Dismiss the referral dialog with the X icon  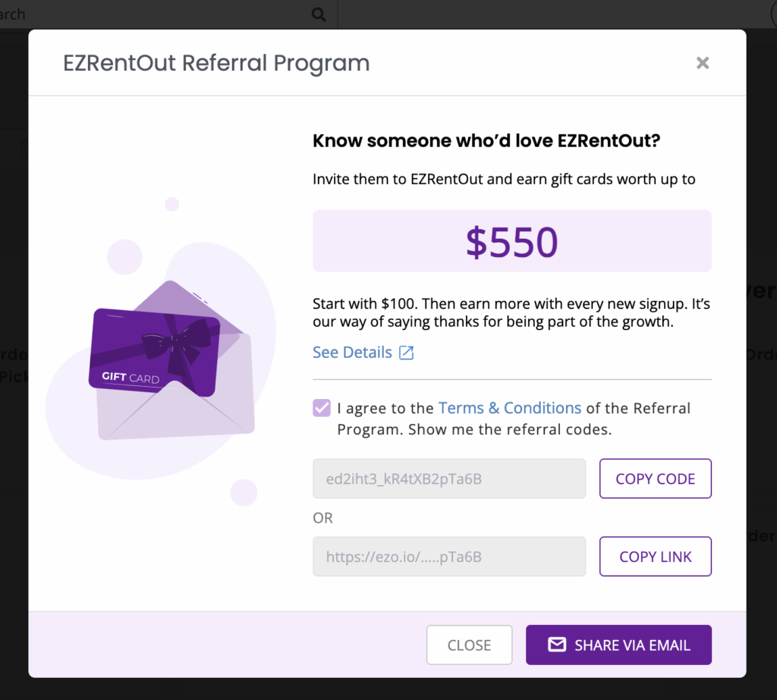(x=703, y=63)
